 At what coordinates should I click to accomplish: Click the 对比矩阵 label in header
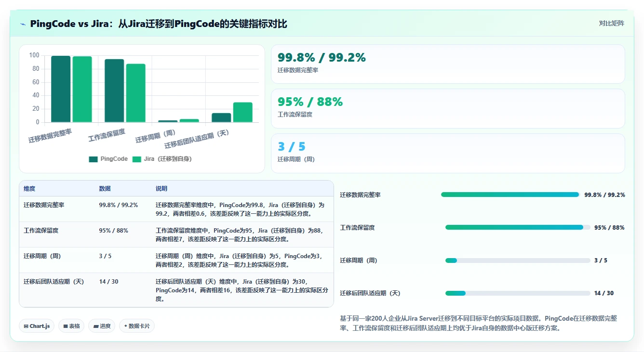[612, 24]
